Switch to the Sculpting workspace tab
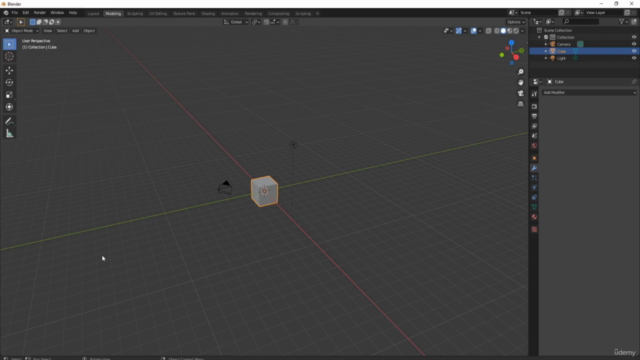This screenshot has height=360, width=640. pos(135,13)
